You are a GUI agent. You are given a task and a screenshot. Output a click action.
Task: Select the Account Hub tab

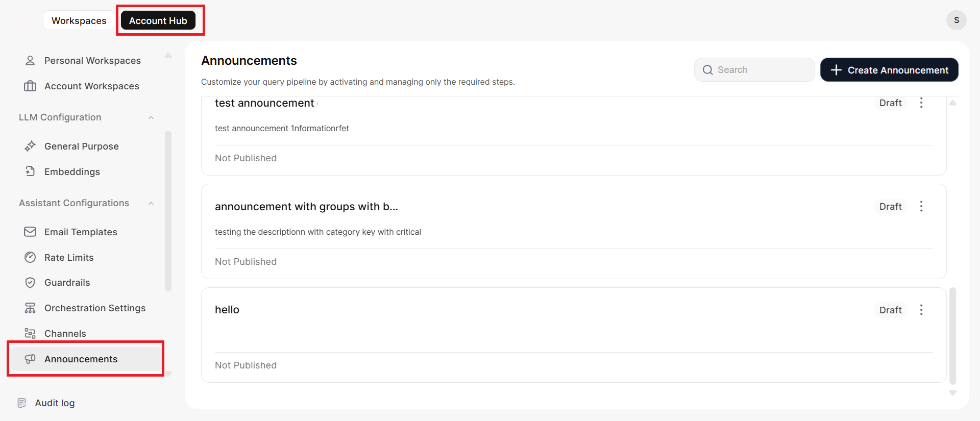point(158,21)
